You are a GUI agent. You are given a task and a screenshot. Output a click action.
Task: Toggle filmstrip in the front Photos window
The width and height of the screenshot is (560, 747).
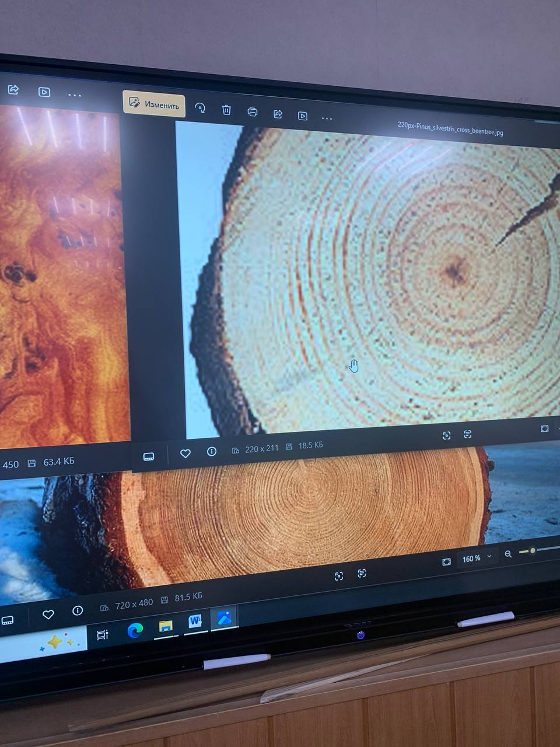(149, 456)
